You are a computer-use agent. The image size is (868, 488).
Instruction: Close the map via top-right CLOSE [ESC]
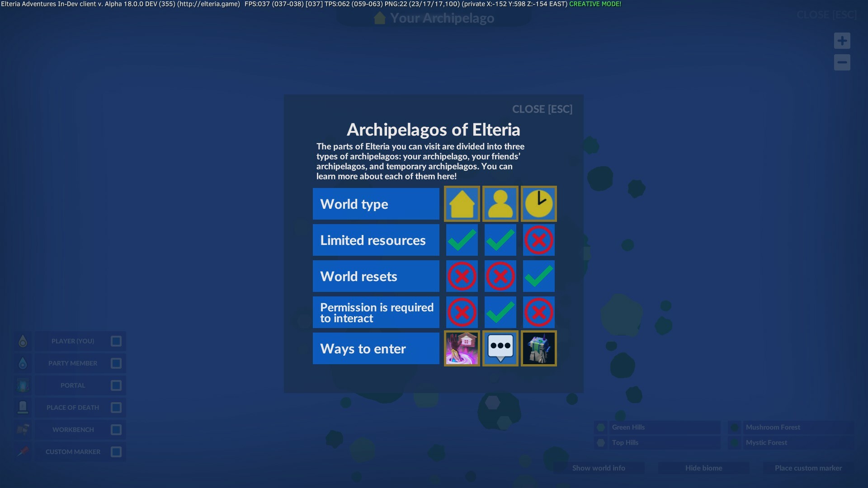tap(826, 15)
